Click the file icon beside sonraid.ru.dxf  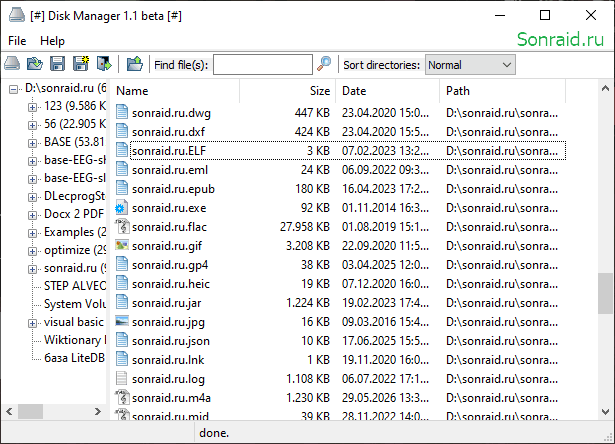click(122, 131)
